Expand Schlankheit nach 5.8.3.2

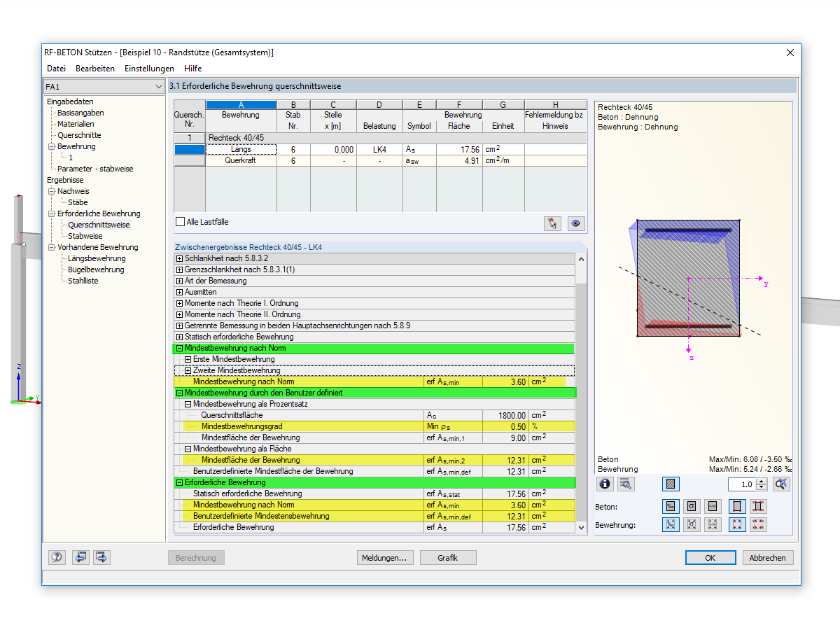tap(179, 258)
